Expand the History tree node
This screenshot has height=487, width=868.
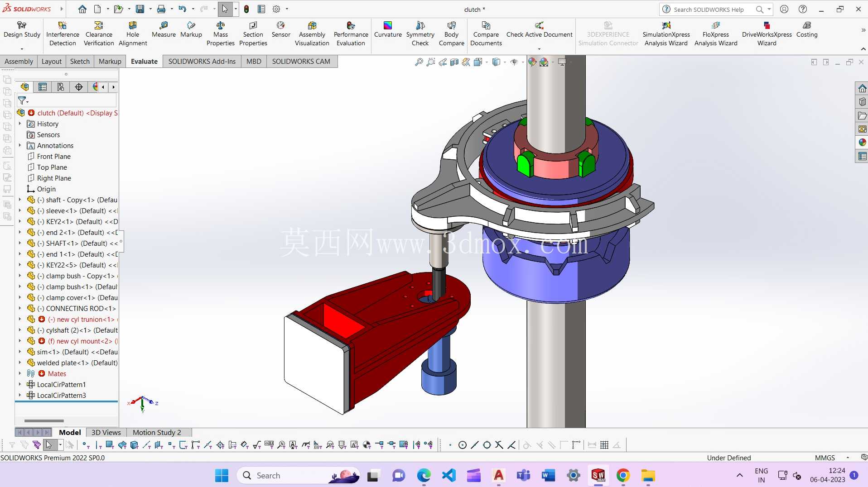coord(20,124)
